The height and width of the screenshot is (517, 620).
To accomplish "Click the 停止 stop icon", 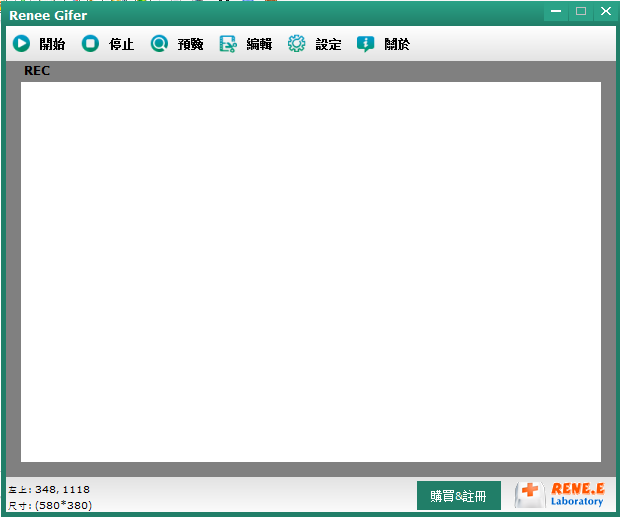I will pyautogui.click(x=90, y=43).
